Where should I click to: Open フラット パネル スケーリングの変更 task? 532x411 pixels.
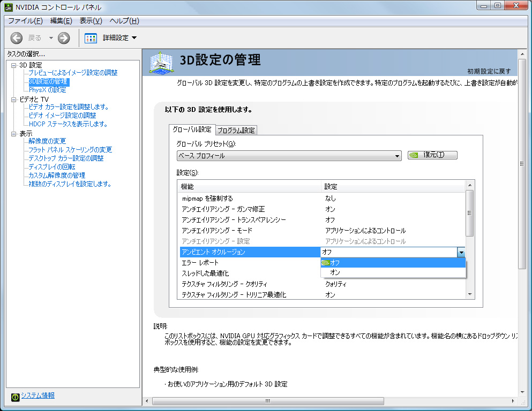pyautogui.click(x=70, y=149)
